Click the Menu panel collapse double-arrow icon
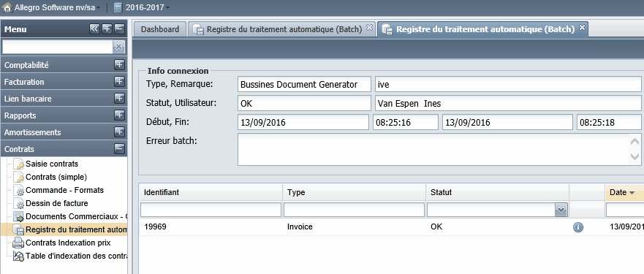The height and width of the screenshot is (274, 644). [94, 28]
